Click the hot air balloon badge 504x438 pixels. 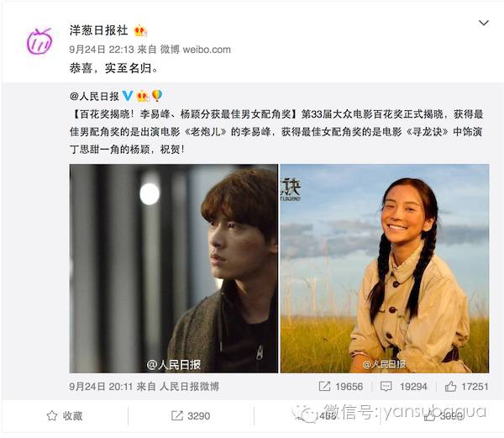157,96
